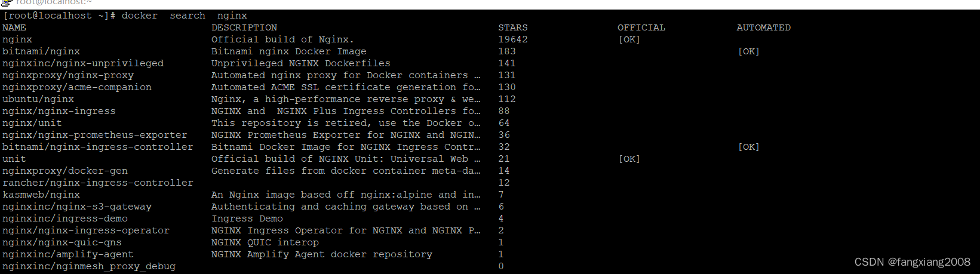Click the [OK] automated marker for bitnami/nginx
Screen dimensions: 980x274
[749, 51]
